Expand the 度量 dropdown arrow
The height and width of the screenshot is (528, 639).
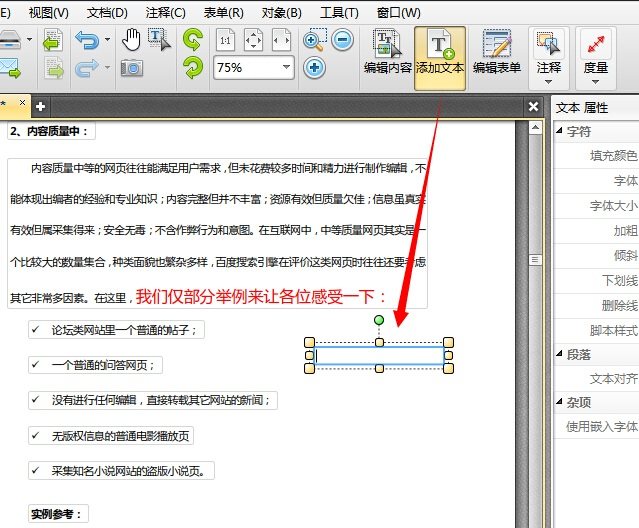595,82
